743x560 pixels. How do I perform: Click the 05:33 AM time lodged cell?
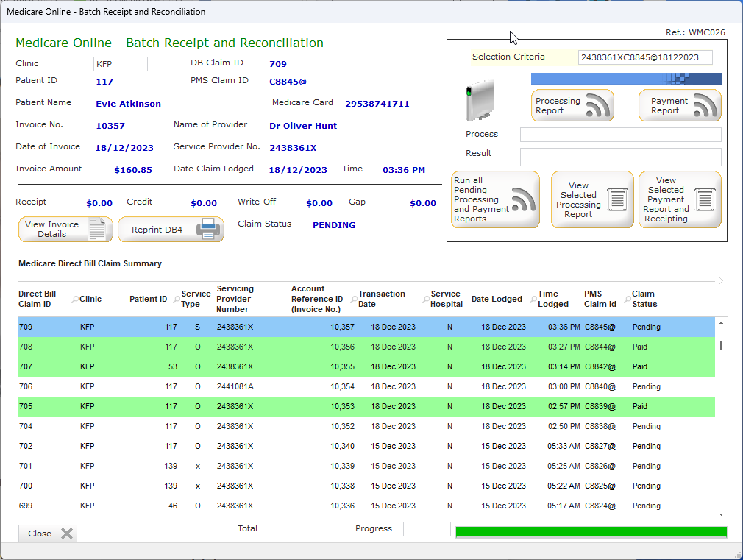tap(564, 447)
